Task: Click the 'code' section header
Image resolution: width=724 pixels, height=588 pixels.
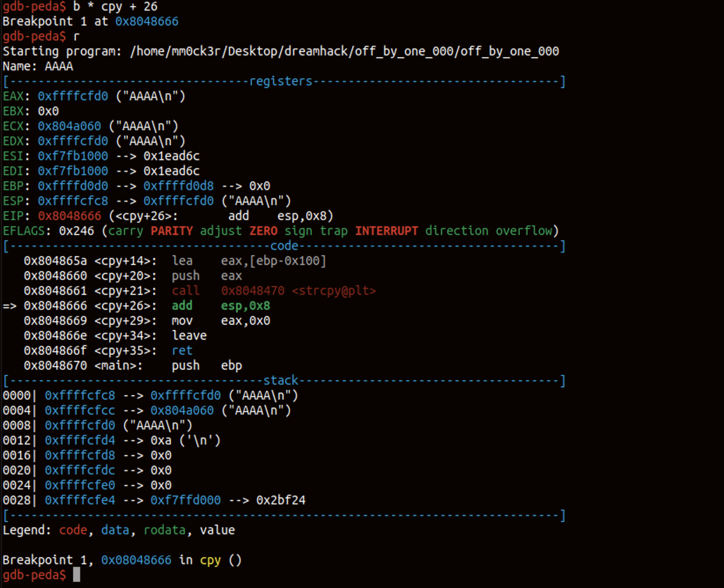Action: coord(284,246)
